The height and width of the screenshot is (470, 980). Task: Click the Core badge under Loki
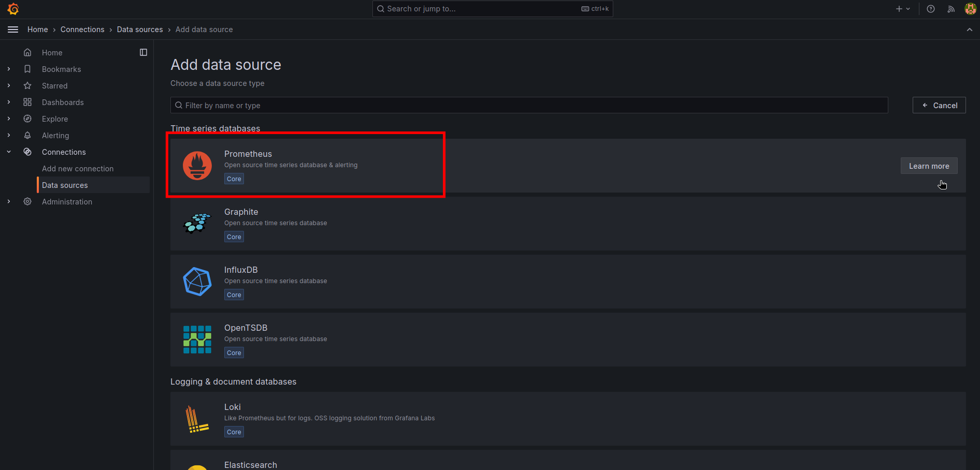click(x=234, y=432)
